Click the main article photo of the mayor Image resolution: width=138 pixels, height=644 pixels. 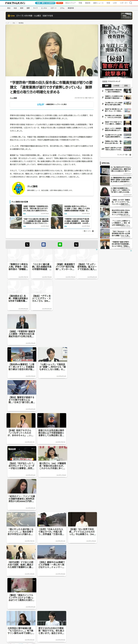click(x=52, y=50)
